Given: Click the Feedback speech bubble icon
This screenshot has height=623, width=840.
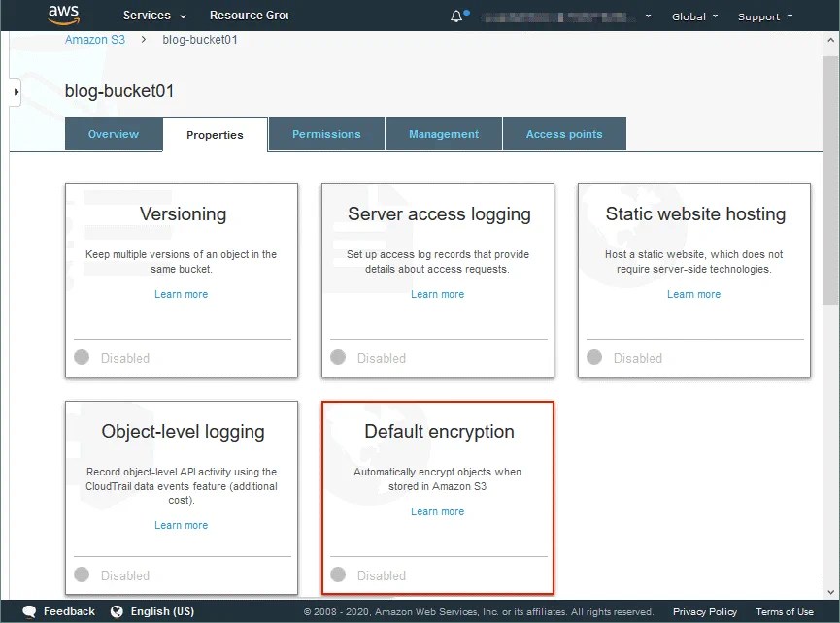Looking at the screenshot, I should (x=29, y=611).
